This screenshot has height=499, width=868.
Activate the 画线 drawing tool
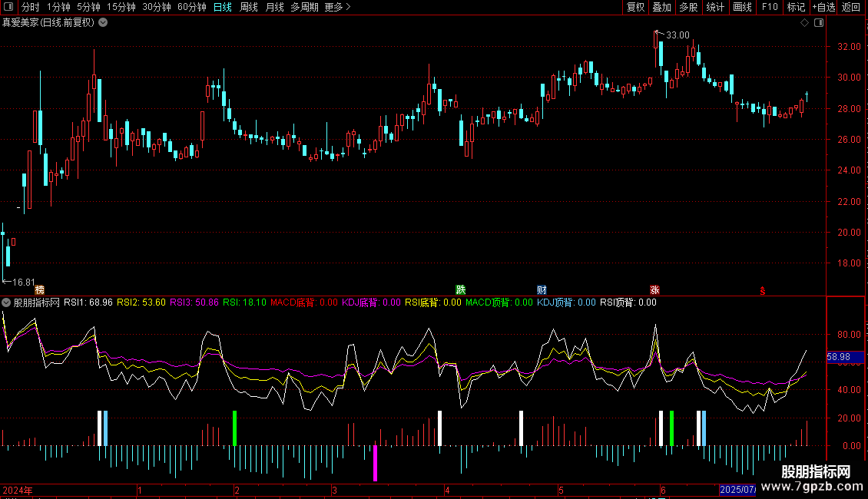[x=742, y=7]
